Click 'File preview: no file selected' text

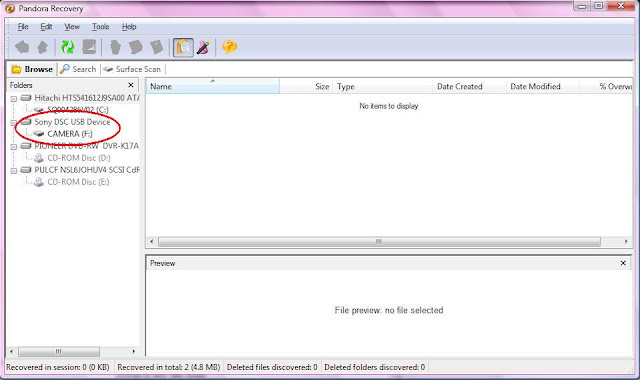389,310
